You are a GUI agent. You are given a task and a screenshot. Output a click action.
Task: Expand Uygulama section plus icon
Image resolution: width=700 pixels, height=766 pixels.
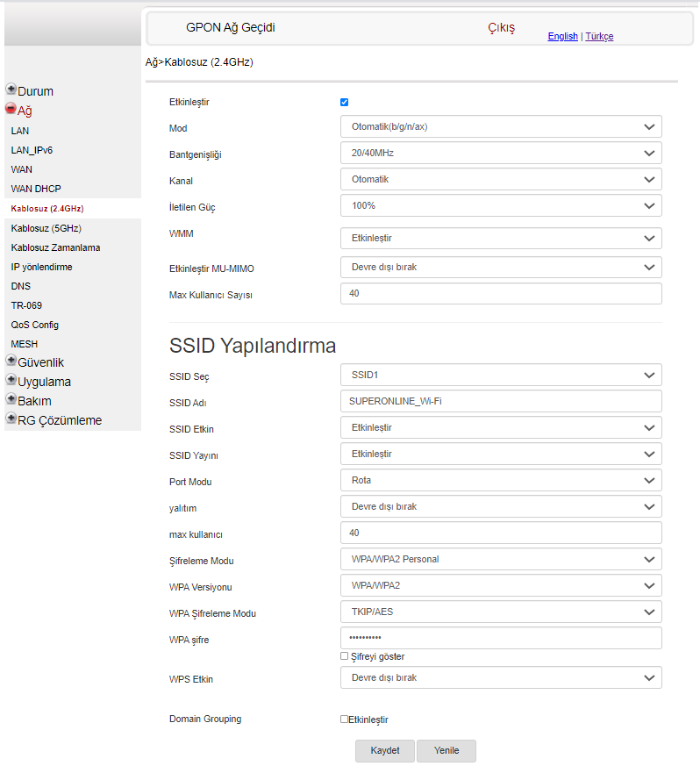(11, 380)
